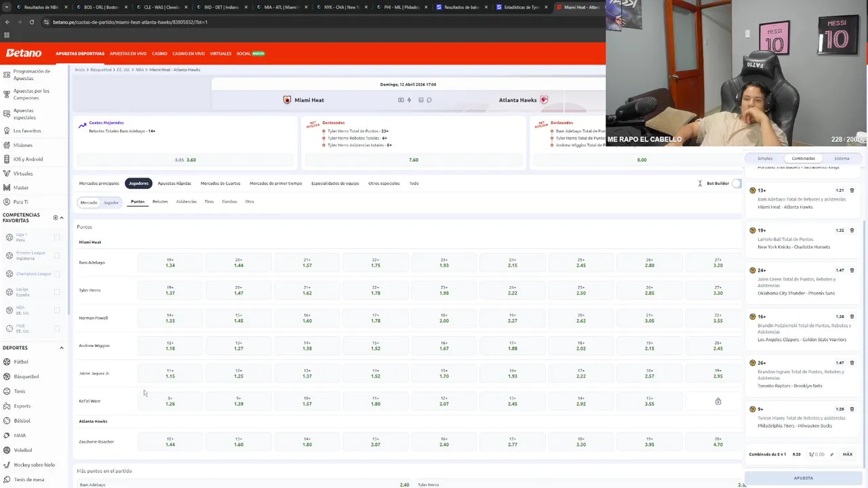Select Béisbol in the Deportes list
Image resolution: width=868 pixels, height=488 pixels.
22,420
